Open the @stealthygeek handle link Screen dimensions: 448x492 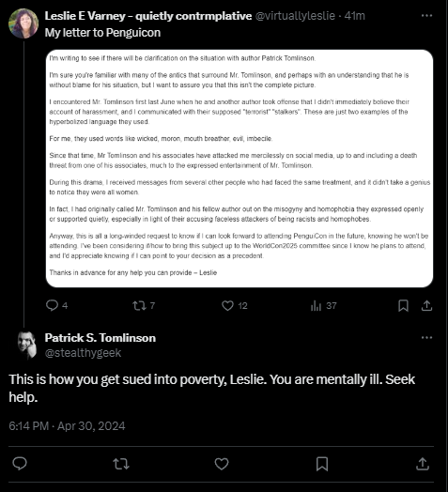83,353
